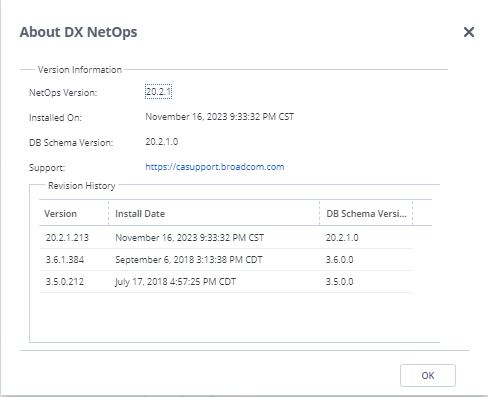488x397 pixels.
Task: Click the DB Schema Version value in Version Information
Action: [x=162, y=142]
